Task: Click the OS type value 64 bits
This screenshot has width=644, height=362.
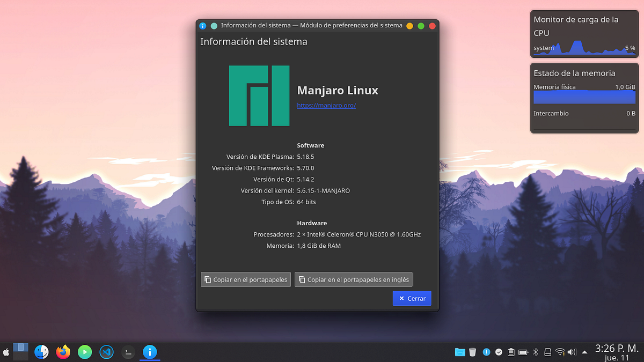Action: coord(306,202)
